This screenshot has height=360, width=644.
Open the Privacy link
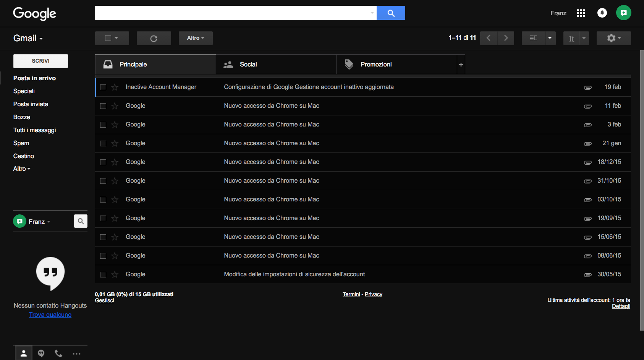[374, 294]
